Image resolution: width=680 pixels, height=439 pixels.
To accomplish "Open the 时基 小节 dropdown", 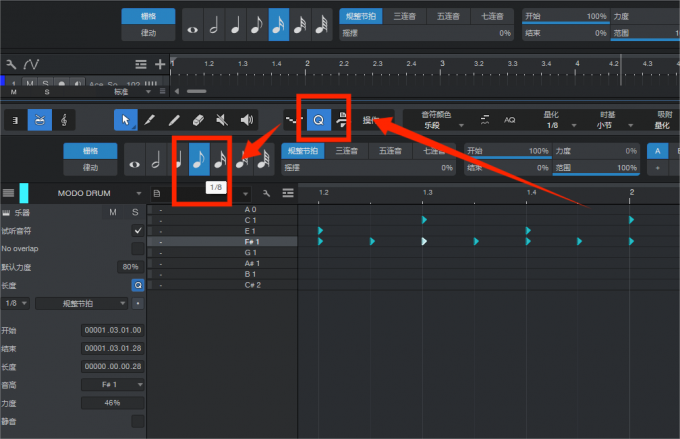I will coord(613,120).
